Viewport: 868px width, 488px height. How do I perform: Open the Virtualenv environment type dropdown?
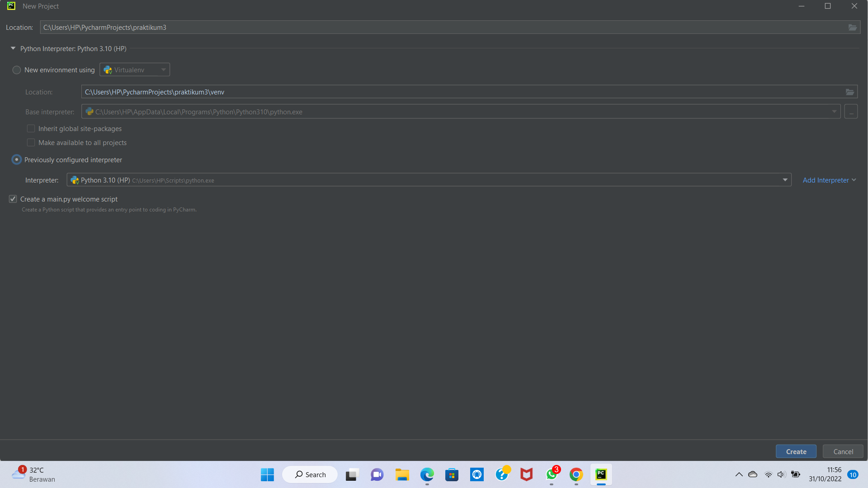coord(163,69)
